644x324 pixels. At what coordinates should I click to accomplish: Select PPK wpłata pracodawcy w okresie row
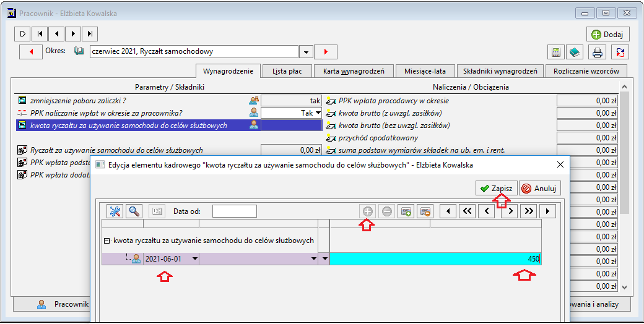point(471,100)
